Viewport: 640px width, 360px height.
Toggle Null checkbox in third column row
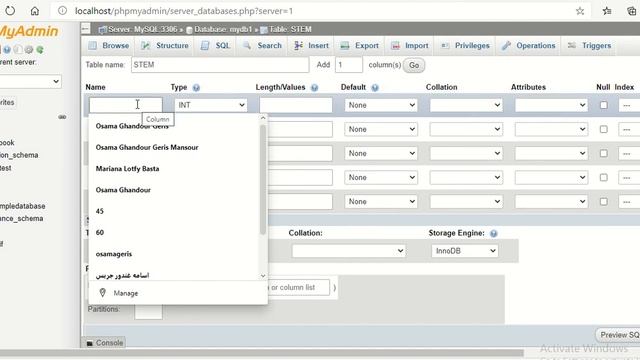(603, 153)
